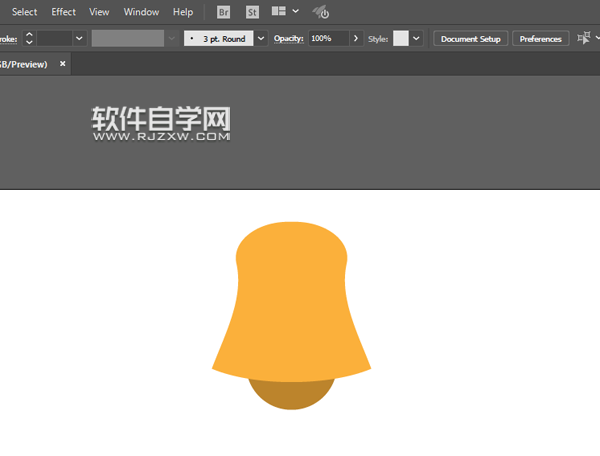Open the Select menu
600x456 pixels.
point(24,12)
